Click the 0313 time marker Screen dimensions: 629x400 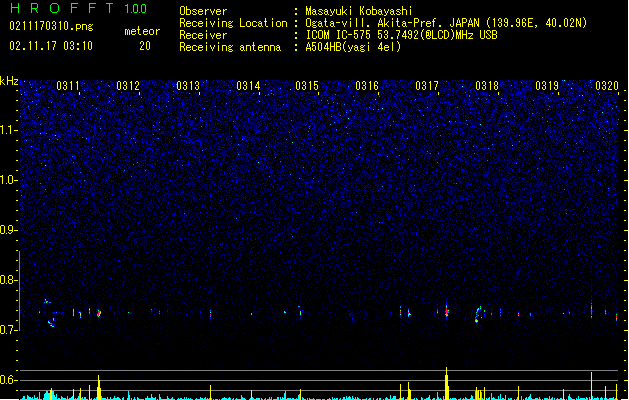click(188, 86)
